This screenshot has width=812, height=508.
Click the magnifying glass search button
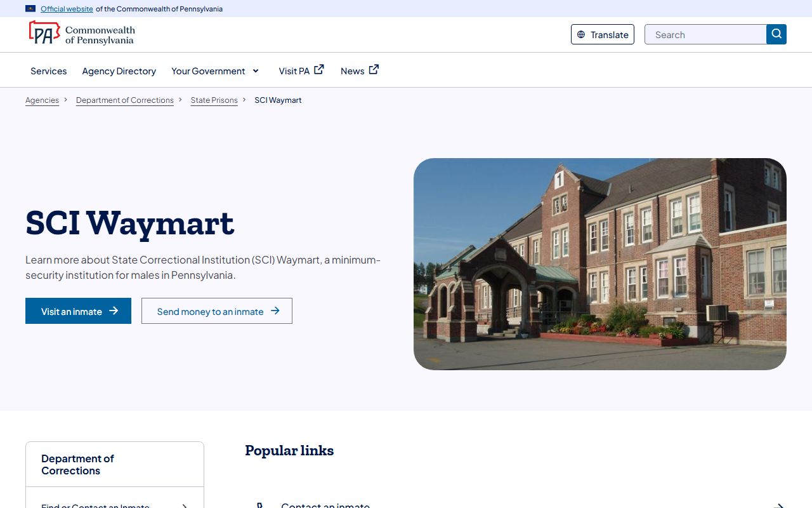click(x=776, y=34)
